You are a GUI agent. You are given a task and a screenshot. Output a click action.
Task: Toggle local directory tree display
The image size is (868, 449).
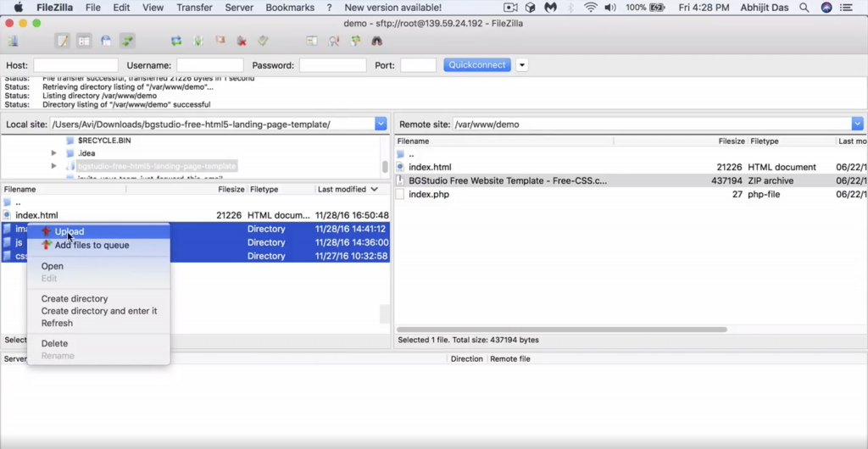tap(84, 41)
